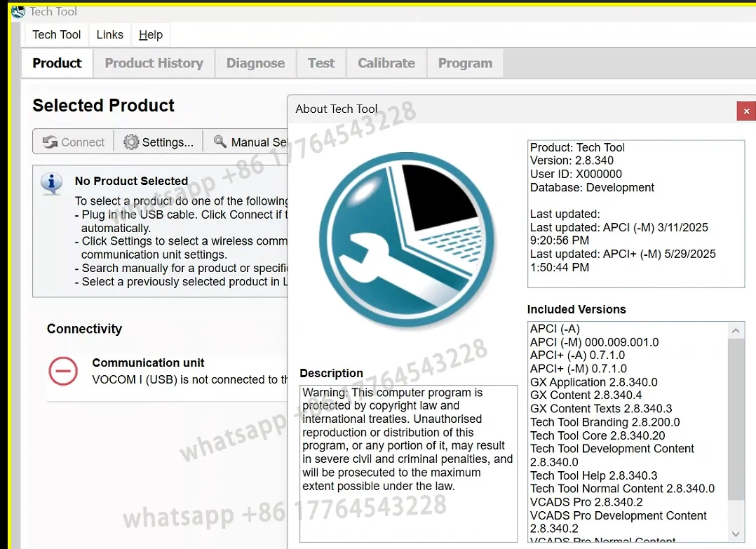Open Settings via the gear icon

click(x=130, y=142)
